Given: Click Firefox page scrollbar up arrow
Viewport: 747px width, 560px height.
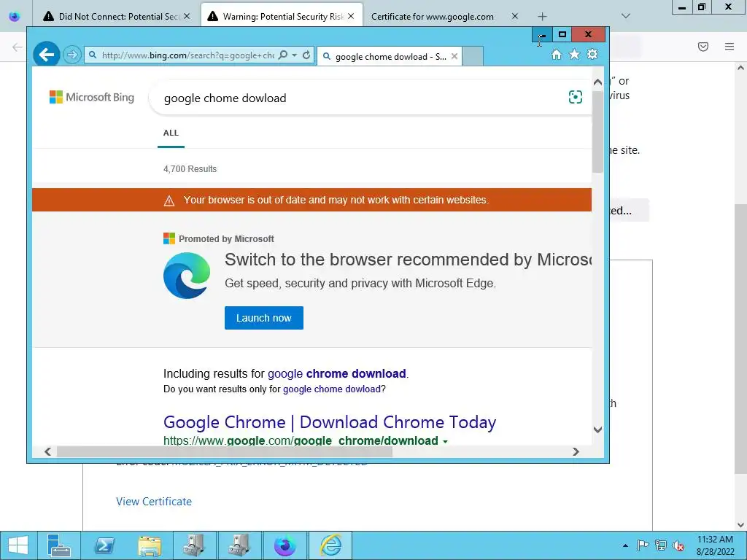Looking at the screenshot, I should tap(741, 68).
